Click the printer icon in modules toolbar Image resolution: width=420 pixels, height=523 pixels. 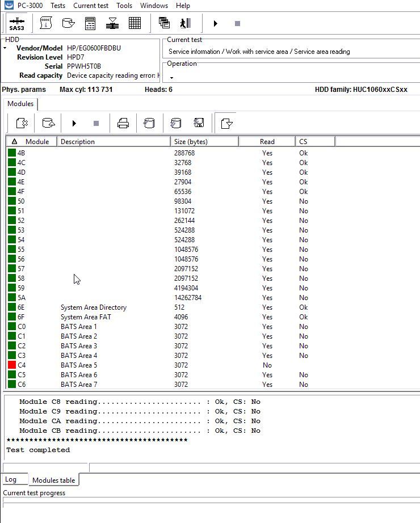(123, 123)
